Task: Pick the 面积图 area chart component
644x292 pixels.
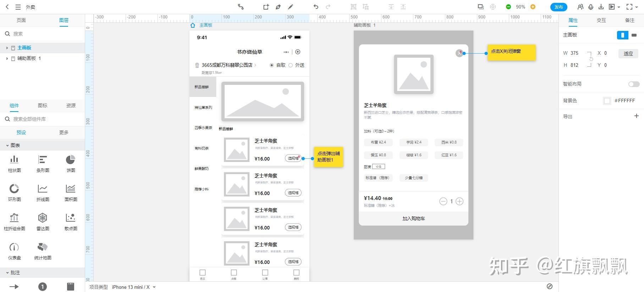Action: (71, 192)
